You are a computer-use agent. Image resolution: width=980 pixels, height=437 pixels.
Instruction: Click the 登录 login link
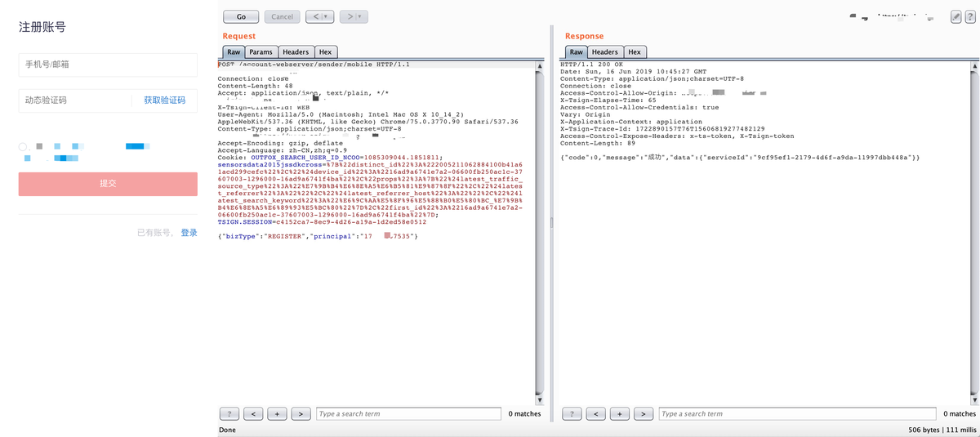click(189, 233)
